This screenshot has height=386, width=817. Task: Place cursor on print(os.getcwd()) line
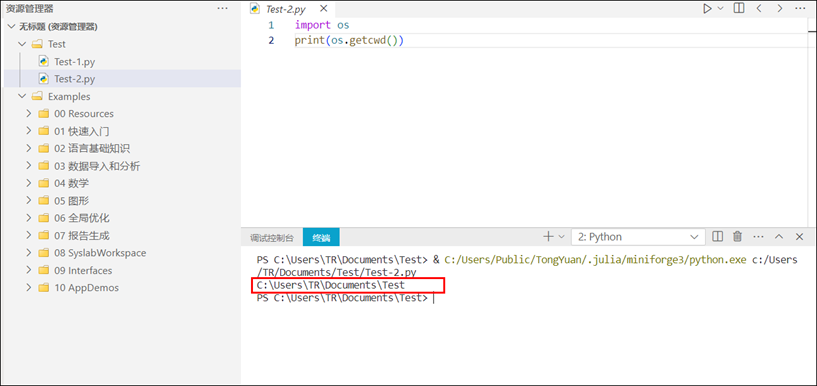coord(349,40)
